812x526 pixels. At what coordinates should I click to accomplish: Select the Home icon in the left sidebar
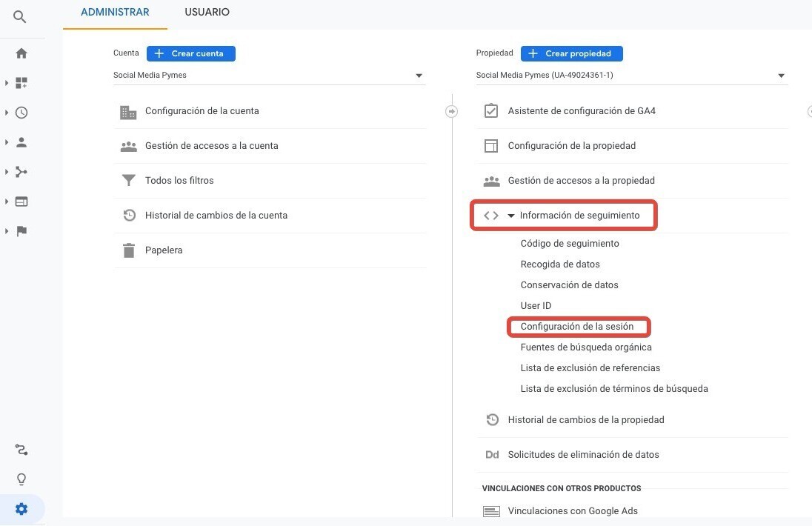(x=21, y=53)
